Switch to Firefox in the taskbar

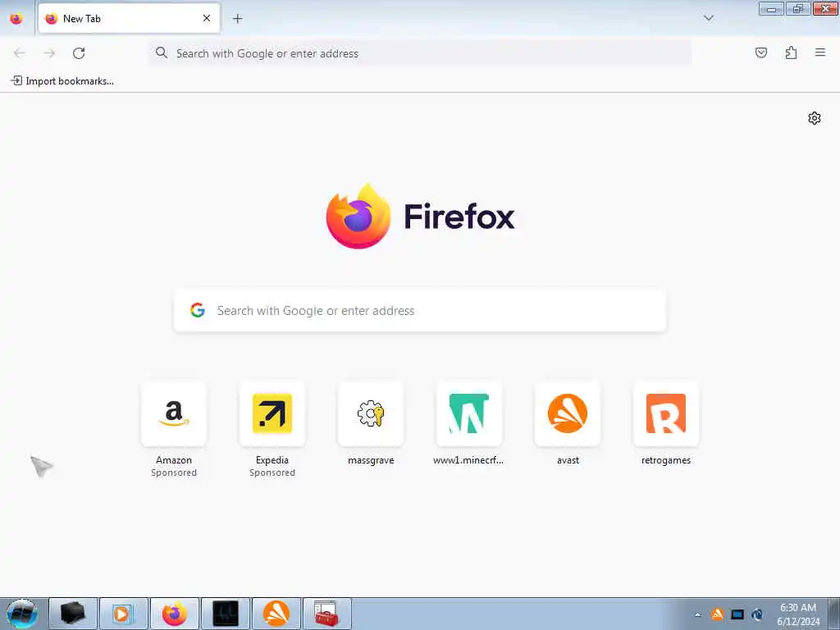175,614
